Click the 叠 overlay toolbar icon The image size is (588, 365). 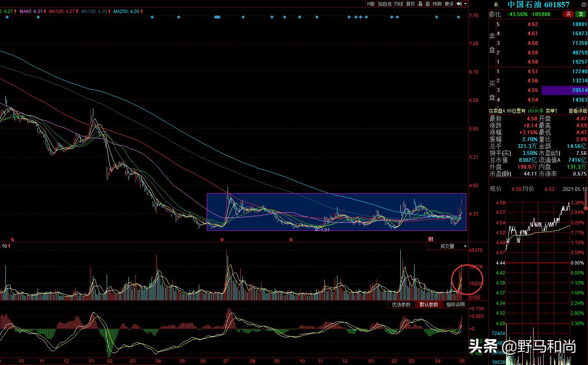pos(420,4)
